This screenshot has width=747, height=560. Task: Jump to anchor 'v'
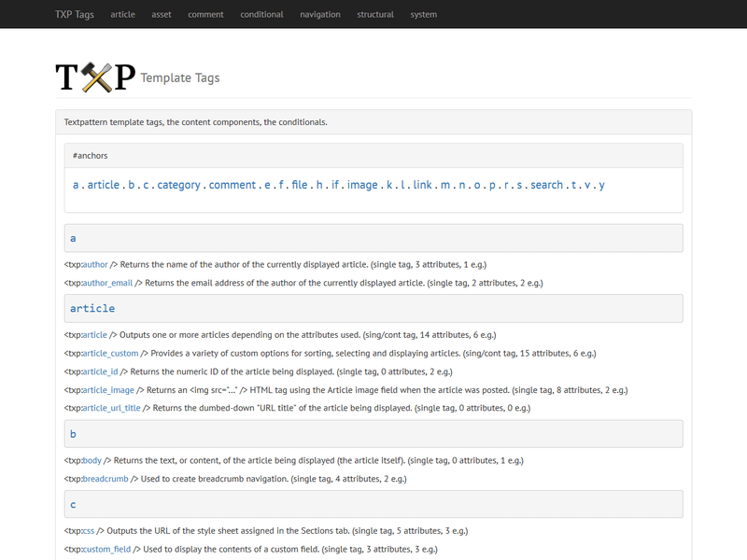pos(587,185)
